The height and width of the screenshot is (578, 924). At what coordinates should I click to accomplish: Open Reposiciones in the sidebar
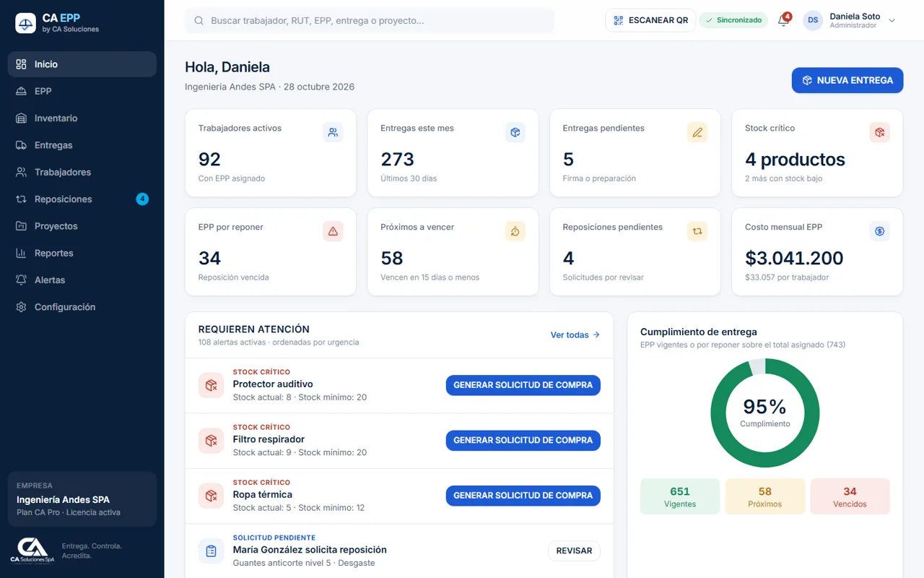pyautogui.click(x=82, y=199)
